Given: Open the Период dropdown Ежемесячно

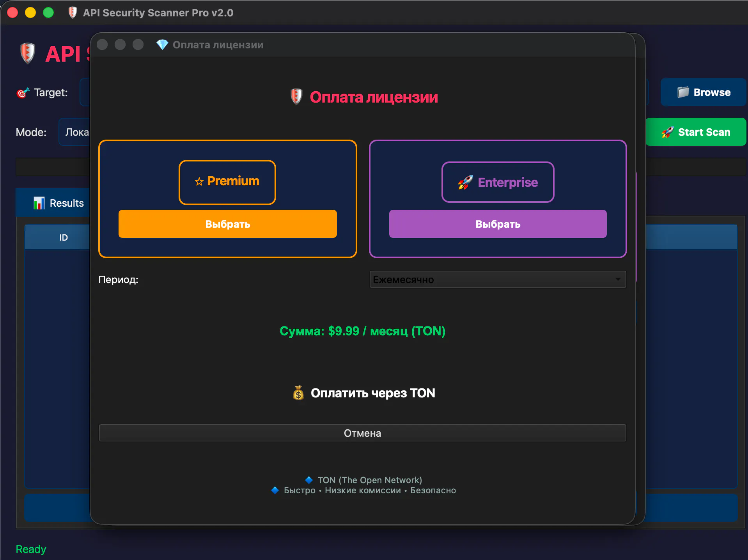Looking at the screenshot, I should click(498, 279).
